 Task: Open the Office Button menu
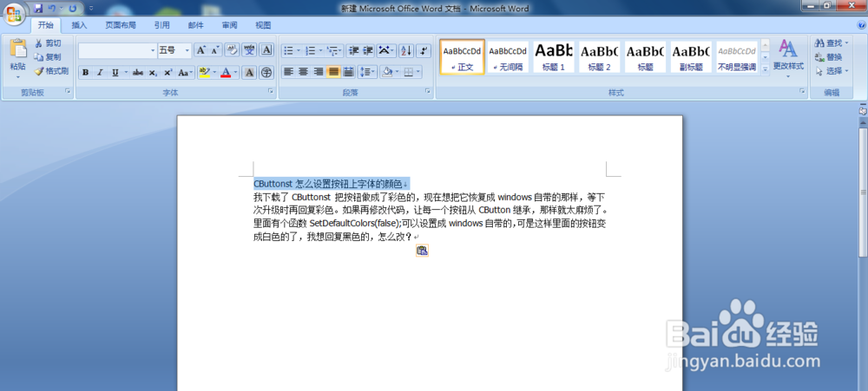tap(14, 13)
